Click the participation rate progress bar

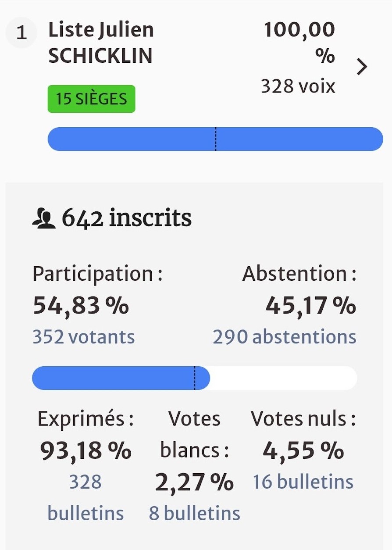click(194, 378)
